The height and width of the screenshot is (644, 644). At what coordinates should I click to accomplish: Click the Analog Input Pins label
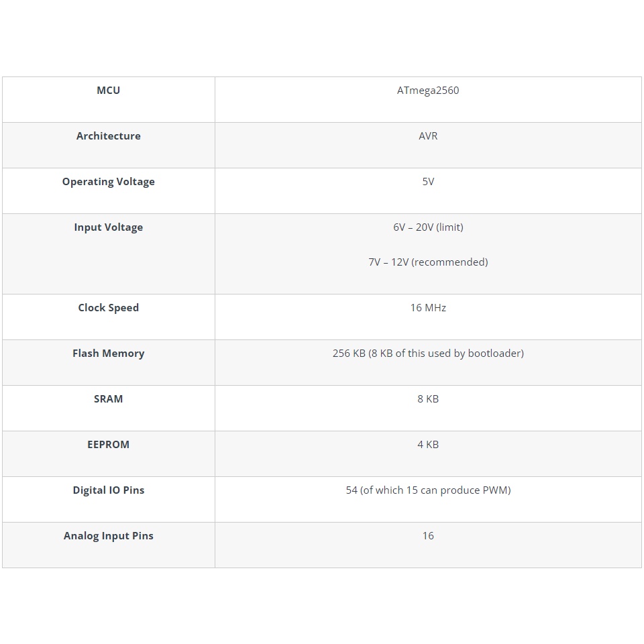point(108,536)
